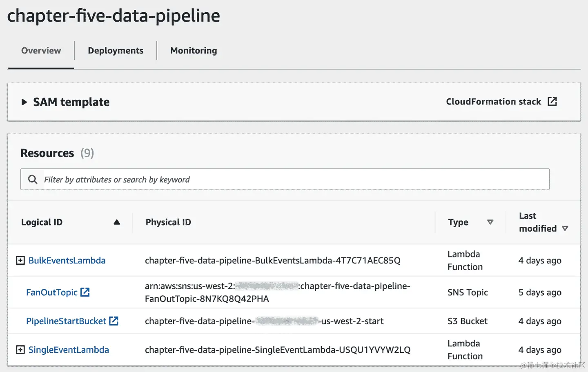Sort by Logical ID ascending arrow
Viewport: 588px width, 372px height.
[x=117, y=222]
